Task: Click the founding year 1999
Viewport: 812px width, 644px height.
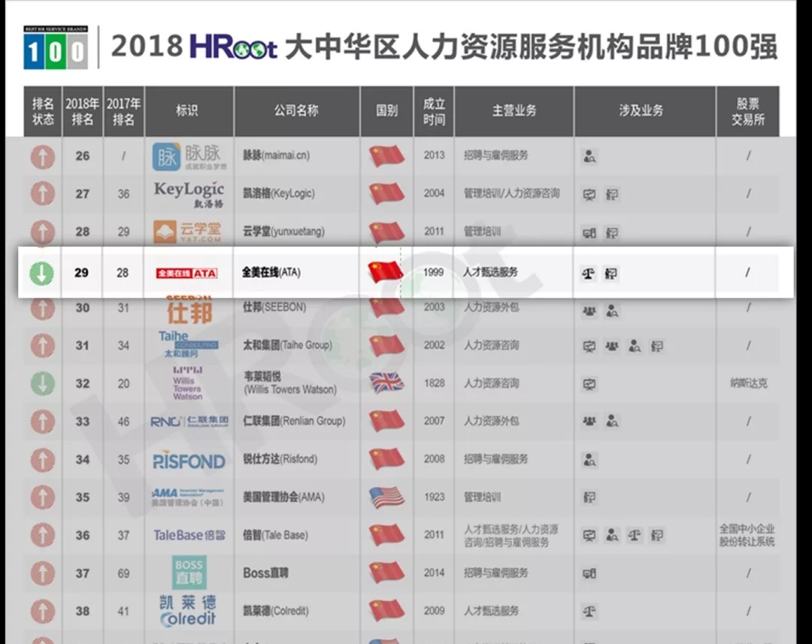Action: click(433, 272)
